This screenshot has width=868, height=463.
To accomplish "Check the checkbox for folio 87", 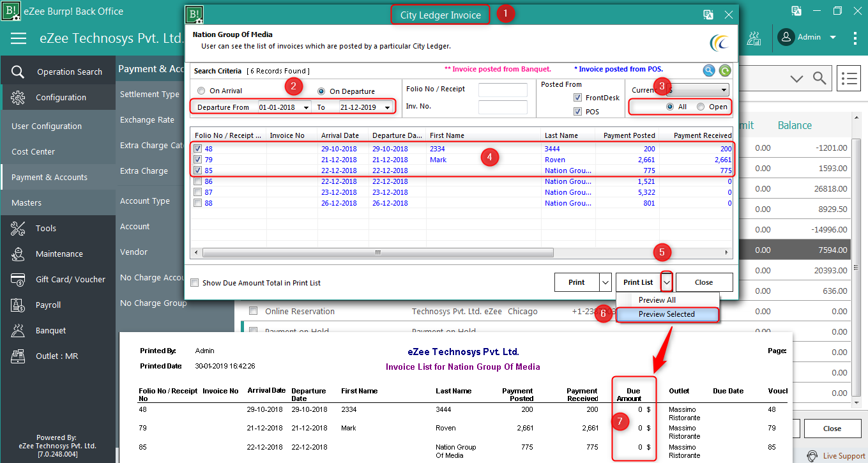I will pyautogui.click(x=198, y=192).
